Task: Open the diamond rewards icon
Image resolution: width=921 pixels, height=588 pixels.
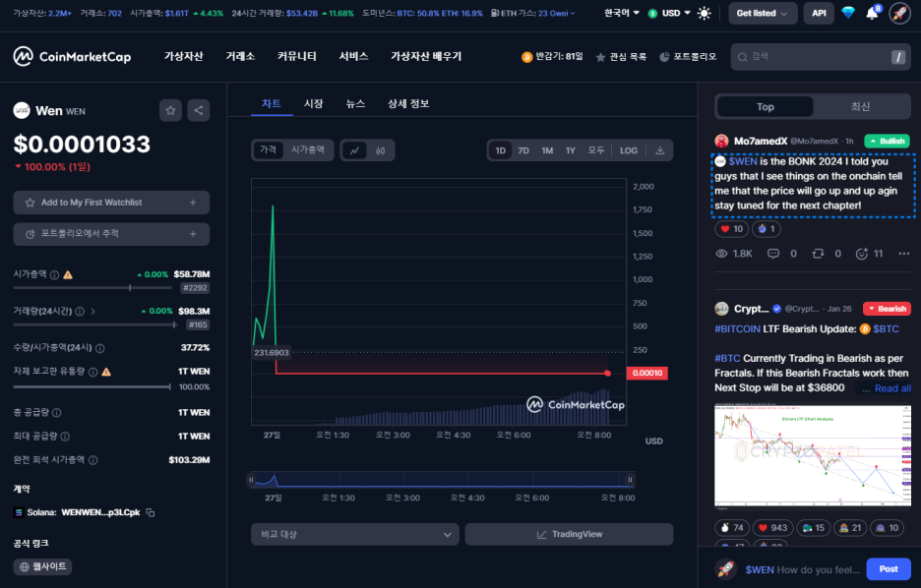Action: [x=847, y=13]
